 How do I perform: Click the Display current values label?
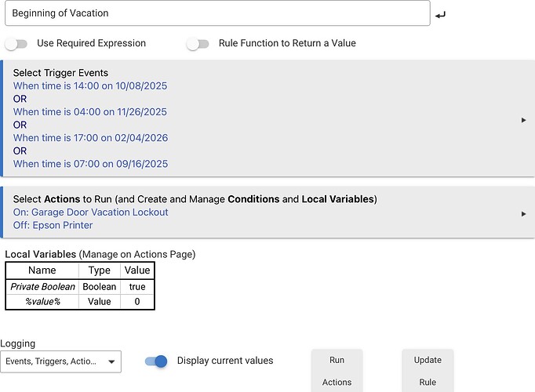(225, 361)
